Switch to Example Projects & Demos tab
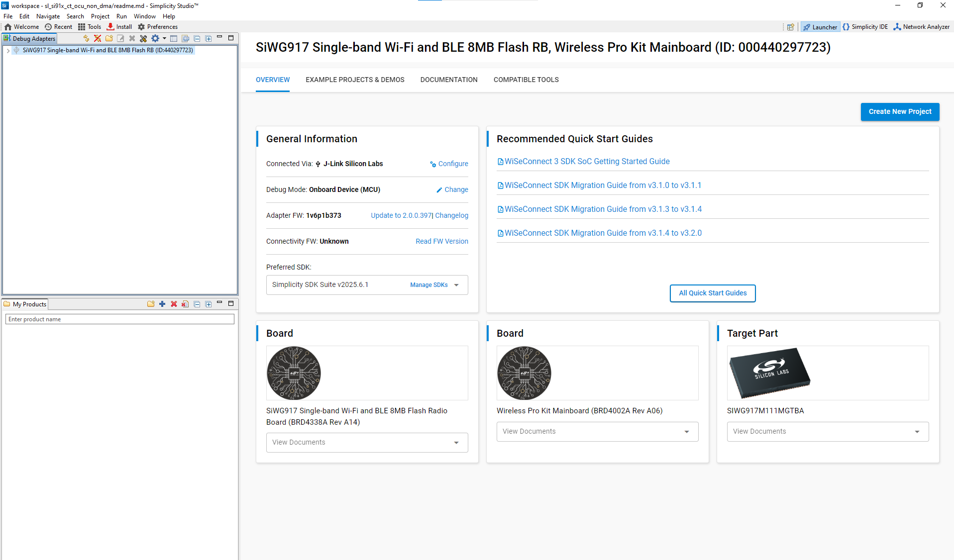The height and width of the screenshot is (560, 954). (355, 80)
